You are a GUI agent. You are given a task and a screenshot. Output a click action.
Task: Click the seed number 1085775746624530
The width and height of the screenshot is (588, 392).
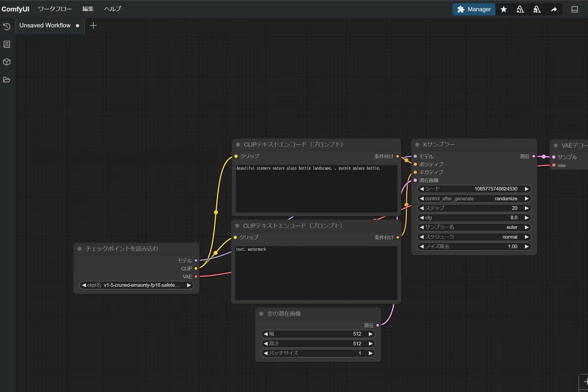tap(496, 189)
